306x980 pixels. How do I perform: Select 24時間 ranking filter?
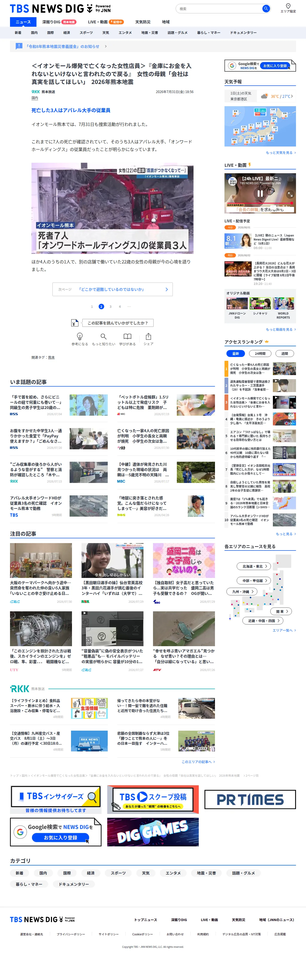[260, 353]
